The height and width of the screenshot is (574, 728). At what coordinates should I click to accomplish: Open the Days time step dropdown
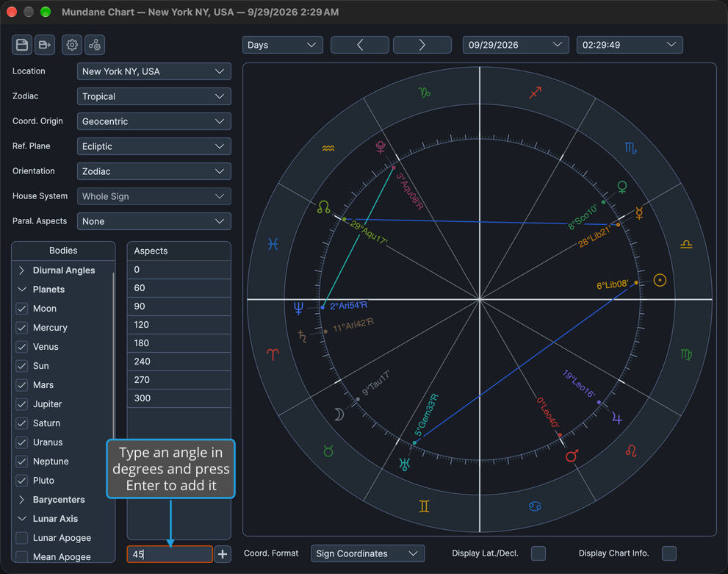pyautogui.click(x=282, y=45)
